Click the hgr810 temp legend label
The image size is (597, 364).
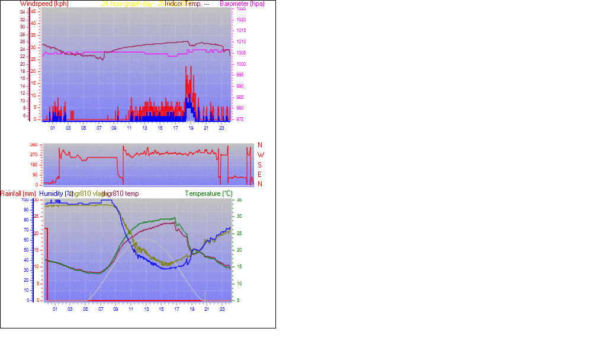121,194
